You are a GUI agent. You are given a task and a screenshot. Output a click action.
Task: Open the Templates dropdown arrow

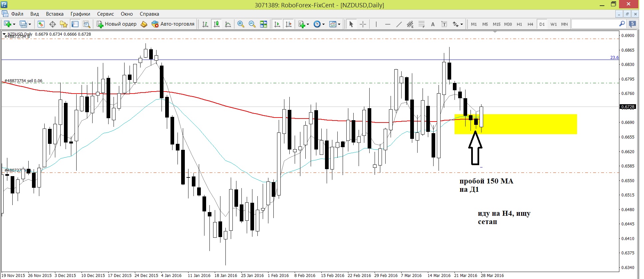point(339,24)
